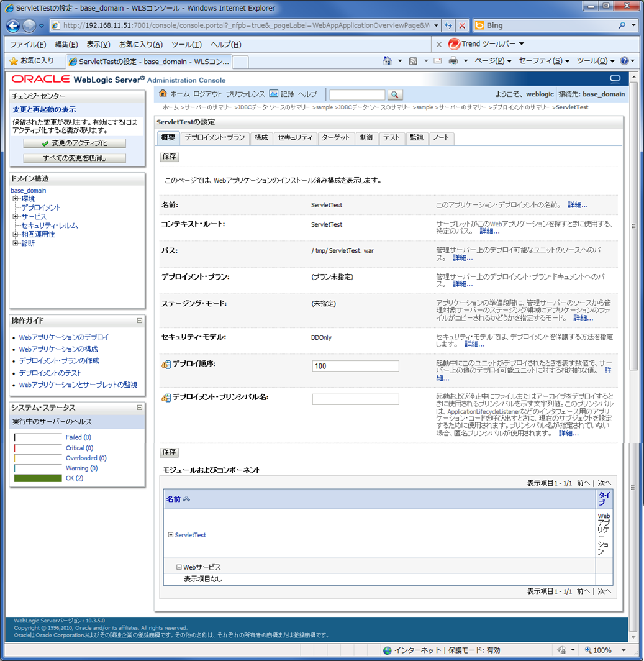
Task: Click the green OK (2) health bar
Action: coord(38,478)
